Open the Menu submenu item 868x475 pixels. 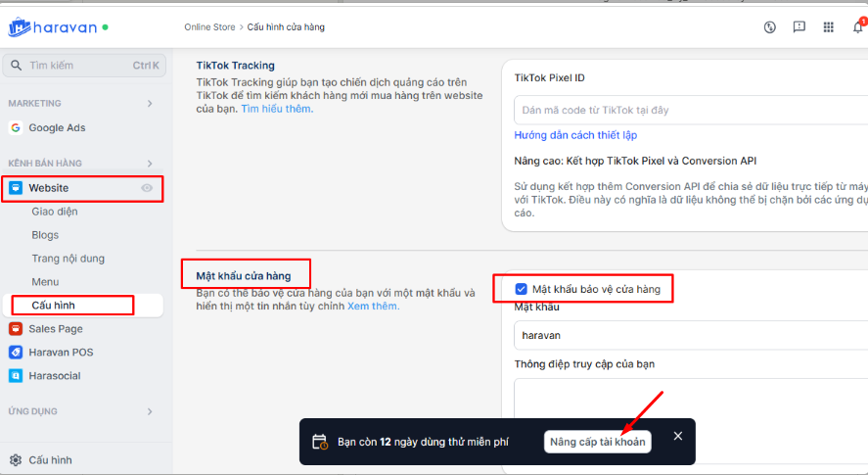(x=45, y=282)
